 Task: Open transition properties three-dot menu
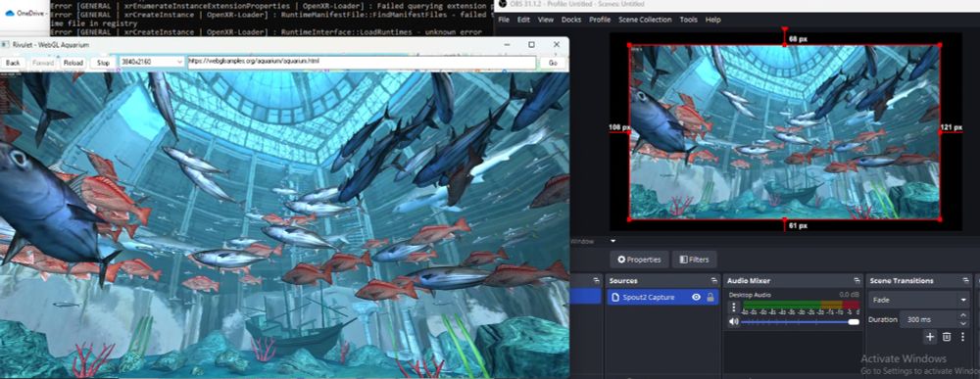pos(962,337)
